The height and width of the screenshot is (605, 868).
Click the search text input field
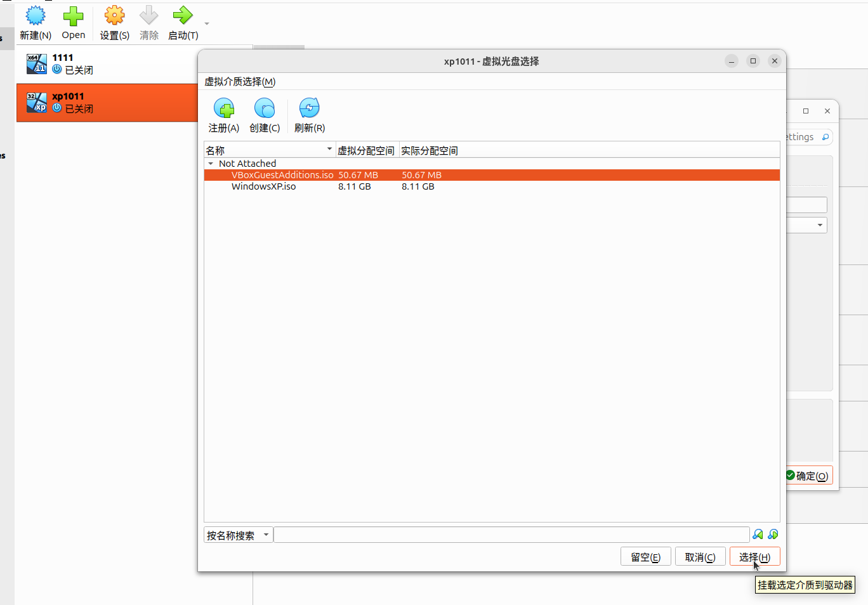click(x=511, y=535)
